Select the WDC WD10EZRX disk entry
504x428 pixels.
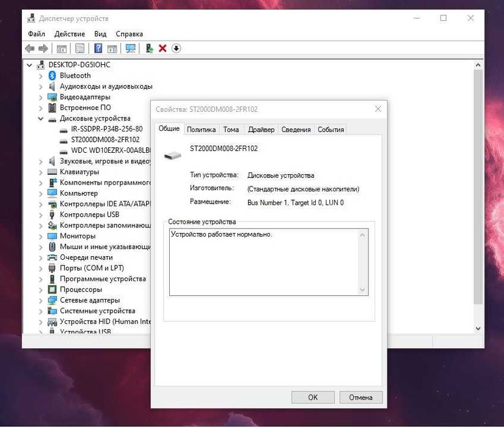coord(111,150)
